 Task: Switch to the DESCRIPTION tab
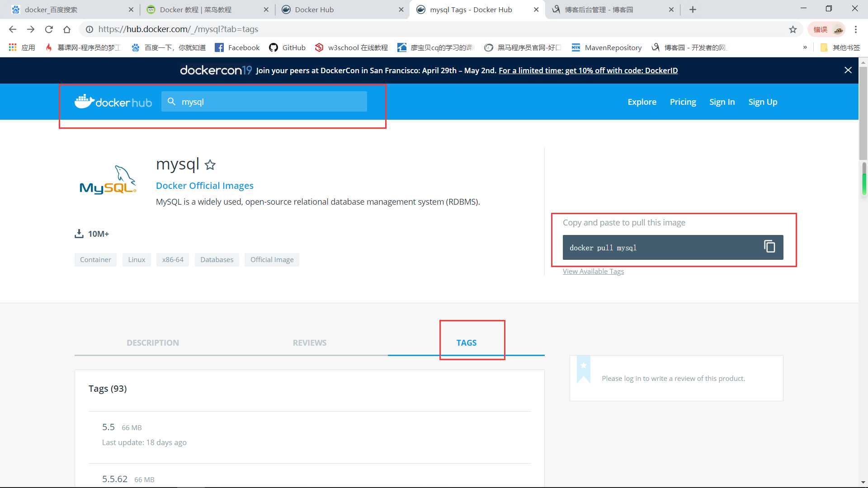(153, 343)
